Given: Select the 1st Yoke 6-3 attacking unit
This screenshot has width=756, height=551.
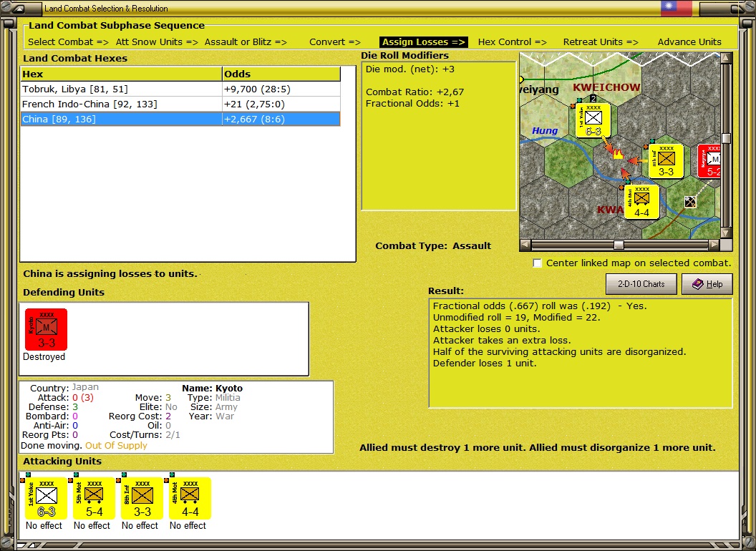Looking at the screenshot, I should click(47, 498).
